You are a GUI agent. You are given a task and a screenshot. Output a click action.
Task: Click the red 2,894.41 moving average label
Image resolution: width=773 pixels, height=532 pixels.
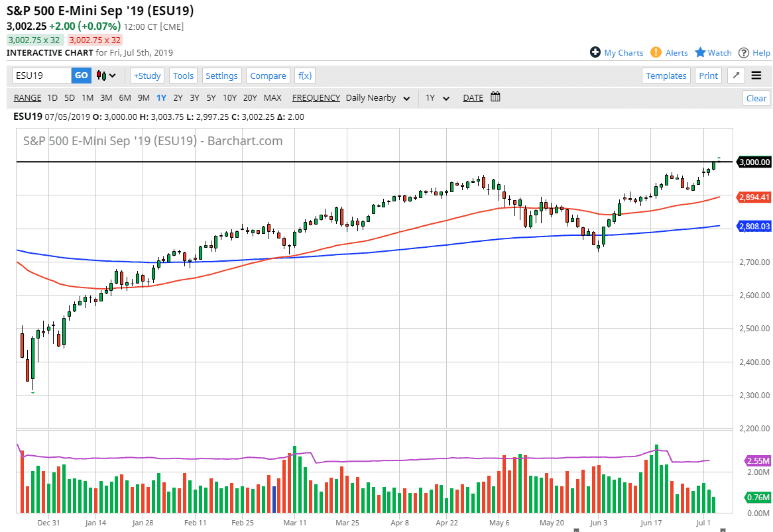[x=753, y=197]
